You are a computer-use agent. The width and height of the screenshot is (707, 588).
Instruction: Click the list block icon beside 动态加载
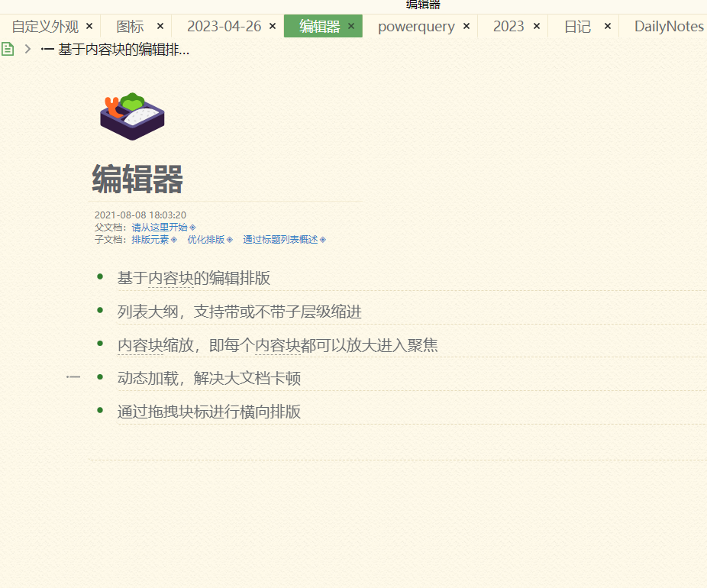[73, 377]
